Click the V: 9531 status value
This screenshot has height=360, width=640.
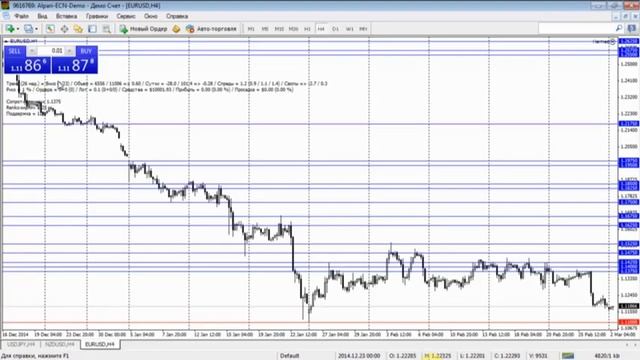pos(538,356)
